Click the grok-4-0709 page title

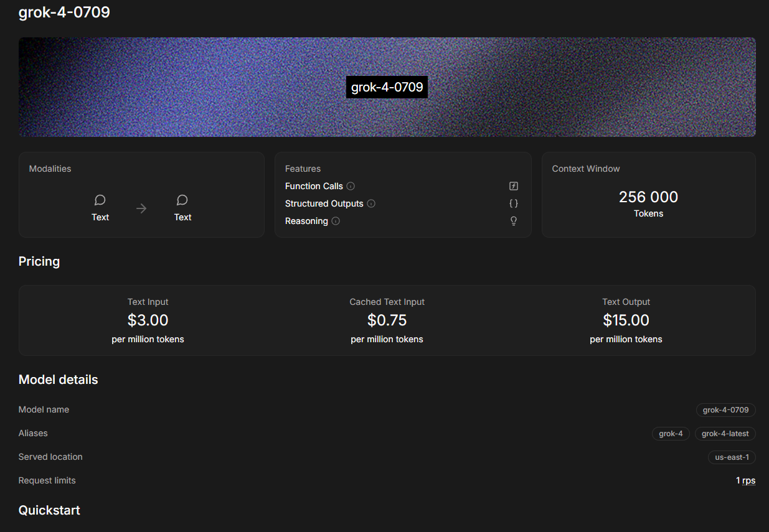coord(64,12)
